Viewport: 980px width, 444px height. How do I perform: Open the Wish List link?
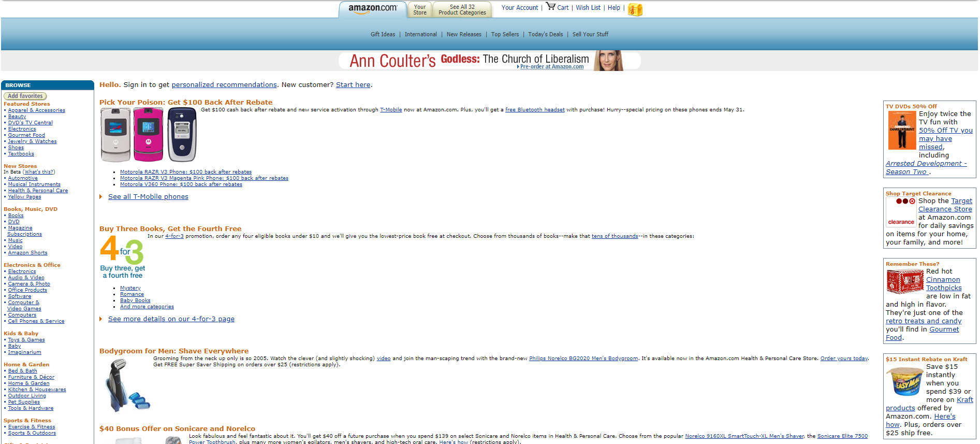588,8
